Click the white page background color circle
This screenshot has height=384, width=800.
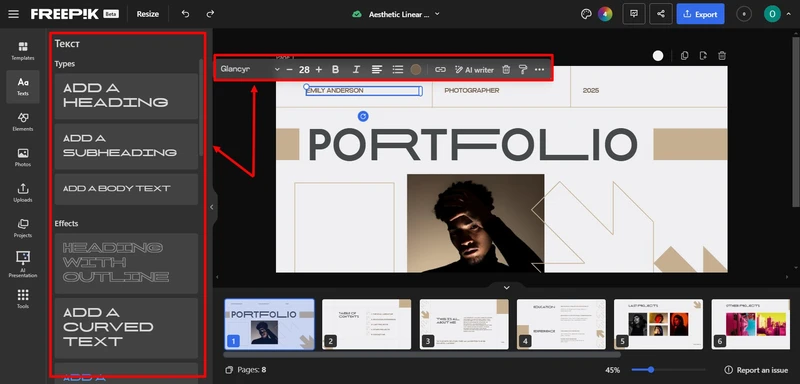tap(658, 56)
